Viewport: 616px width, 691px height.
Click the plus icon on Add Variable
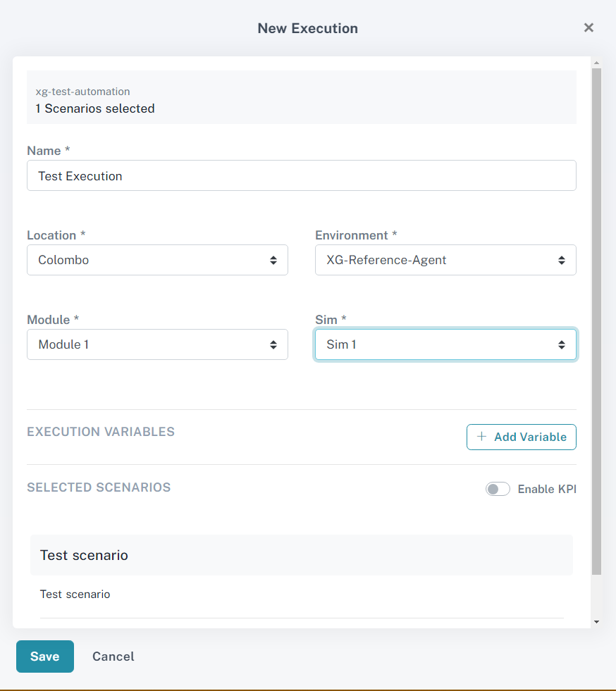(481, 437)
